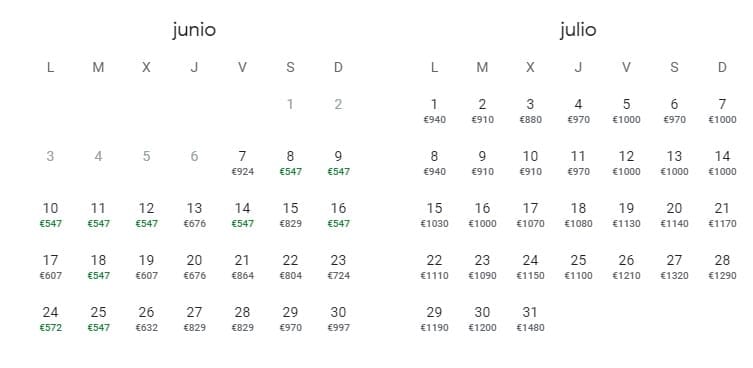753x368 pixels.
Task: Pick July 29 priced €1190
Action: click(x=434, y=319)
